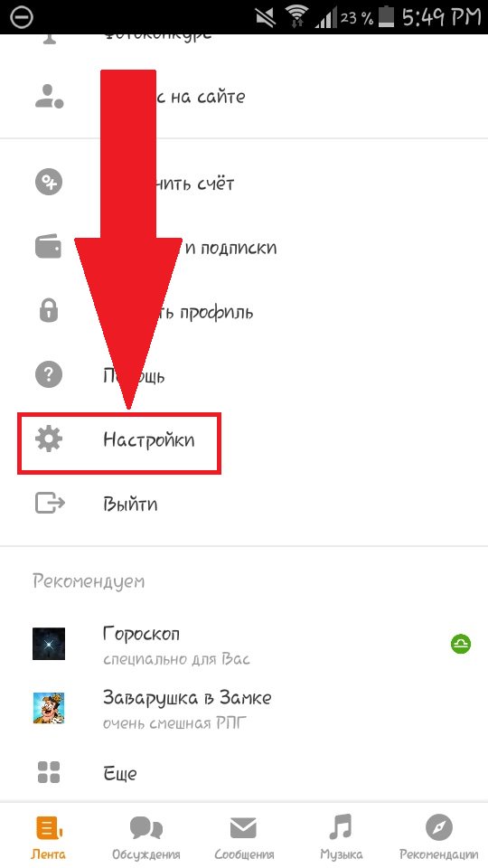488x868 pixels.
Task: Open the Музыка tab
Action: tap(342, 836)
